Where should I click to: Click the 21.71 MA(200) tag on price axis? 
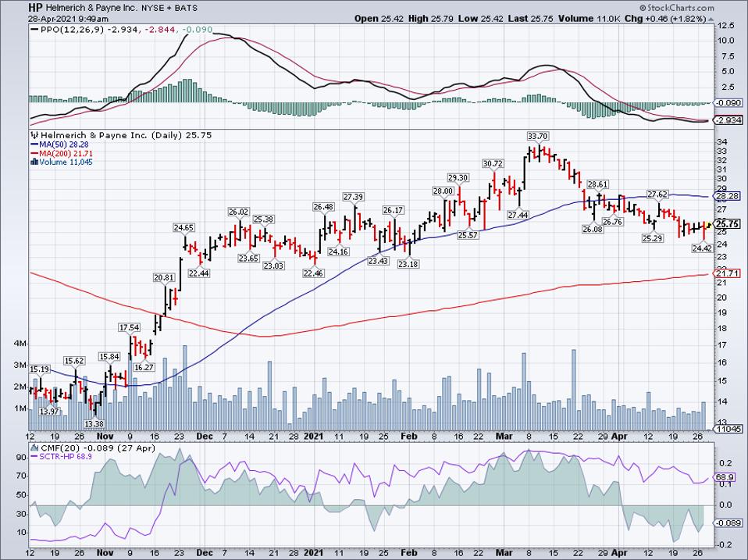click(728, 273)
